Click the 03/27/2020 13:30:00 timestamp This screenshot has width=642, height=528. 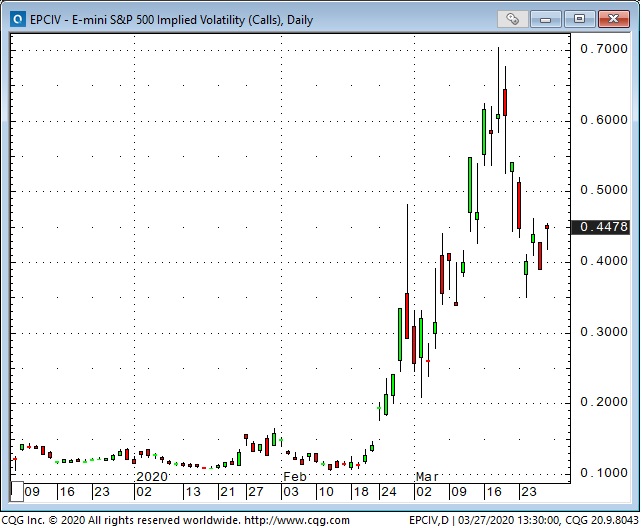[509, 520]
